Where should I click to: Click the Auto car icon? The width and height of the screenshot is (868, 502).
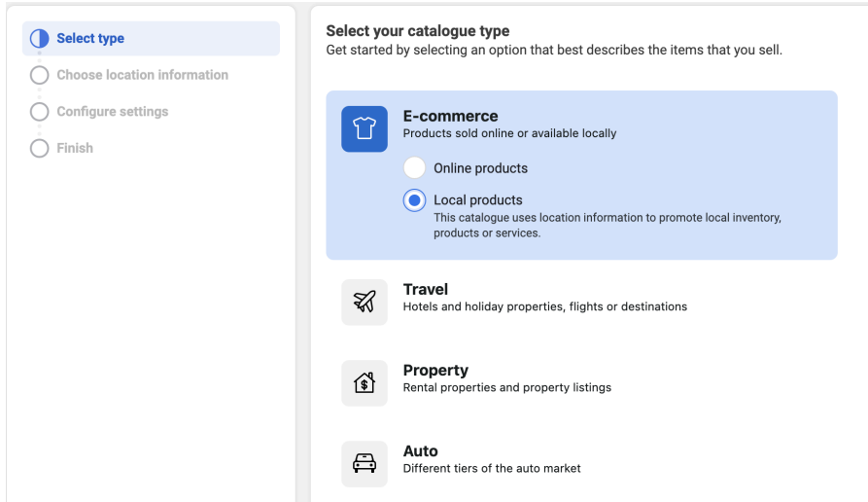365,464
